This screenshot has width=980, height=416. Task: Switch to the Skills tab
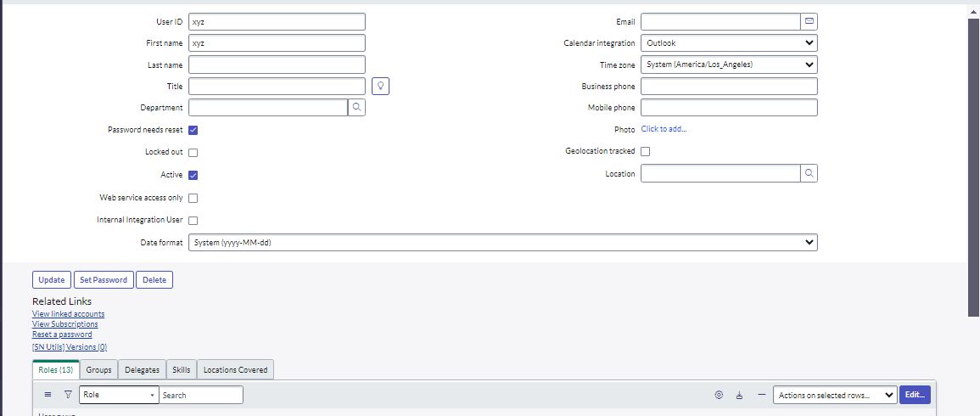182,369
